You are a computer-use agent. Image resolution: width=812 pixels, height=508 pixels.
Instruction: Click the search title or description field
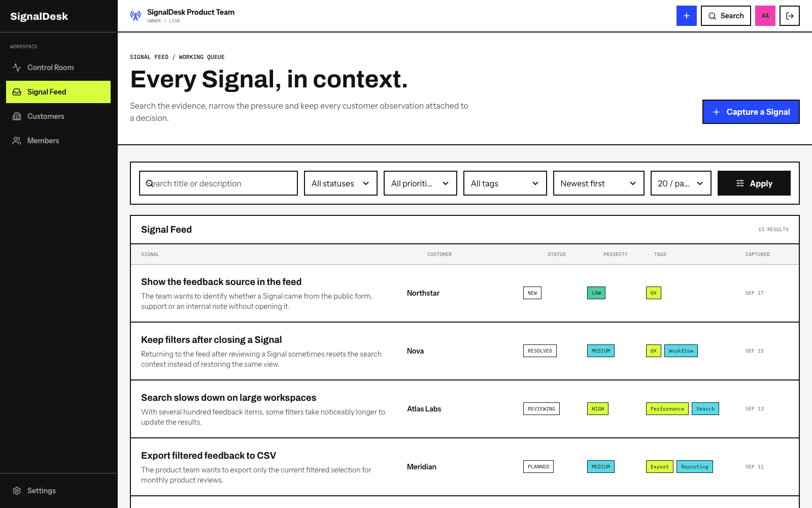click(x=218, y=183)
